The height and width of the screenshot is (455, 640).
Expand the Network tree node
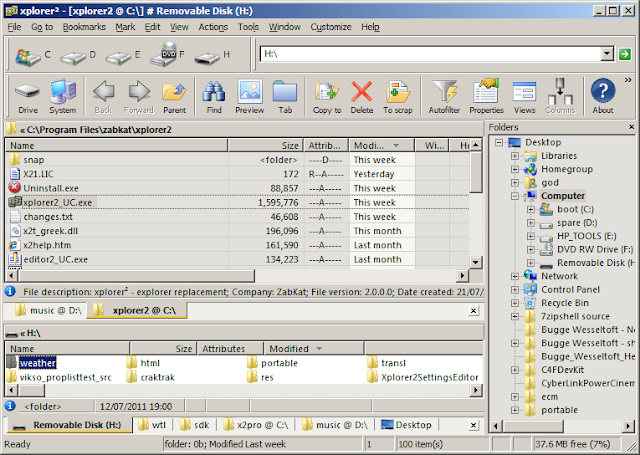pyautogui.click(x=515, y=276)
